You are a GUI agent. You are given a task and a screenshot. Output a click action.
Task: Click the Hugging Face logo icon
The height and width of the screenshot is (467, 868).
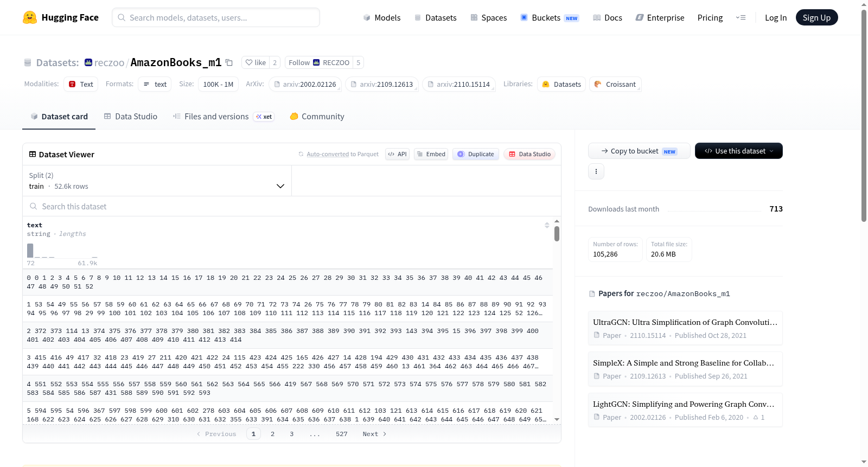[30, 17]
